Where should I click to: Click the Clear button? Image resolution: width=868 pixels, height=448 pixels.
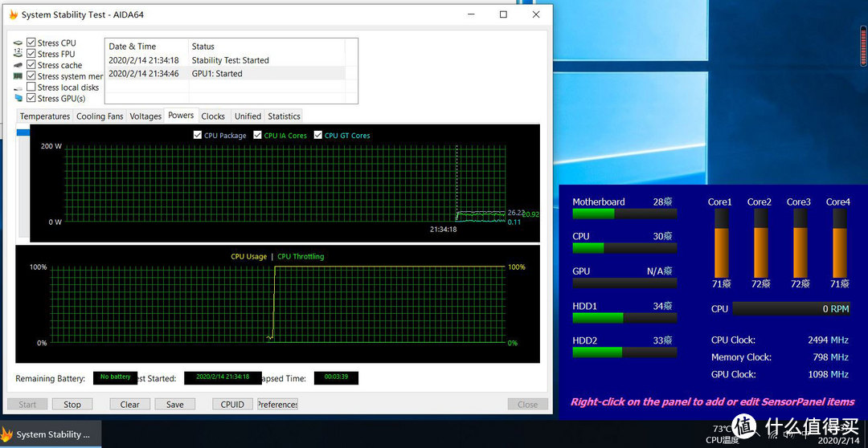coord(129,405)
